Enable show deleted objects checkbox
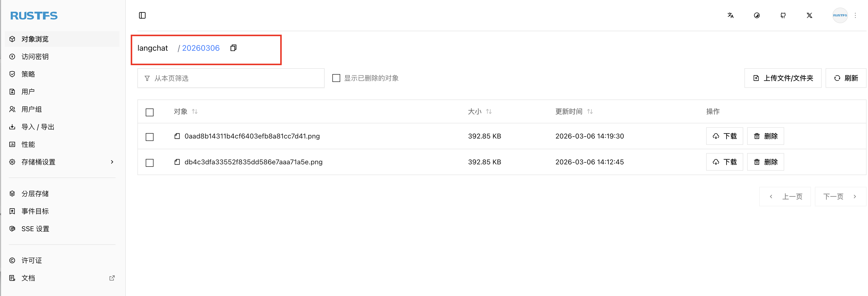This screenshot has width=868, height=296. (x=336, y=78)
